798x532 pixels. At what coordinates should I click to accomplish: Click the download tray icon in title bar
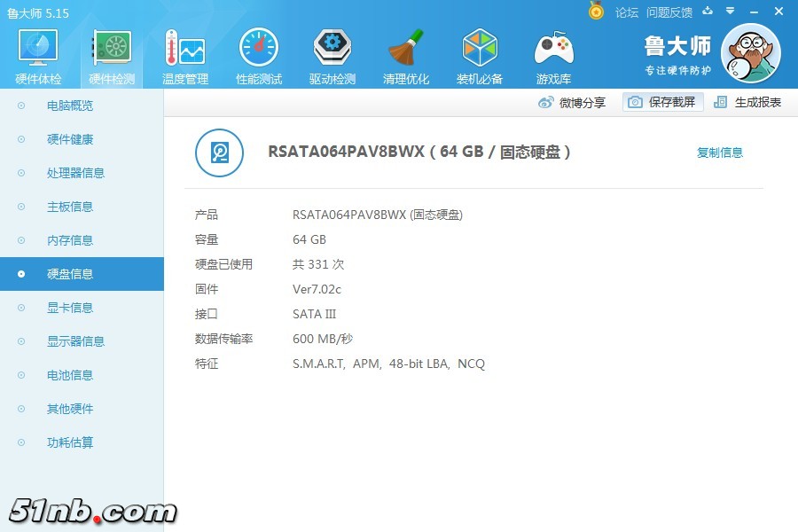708,12
